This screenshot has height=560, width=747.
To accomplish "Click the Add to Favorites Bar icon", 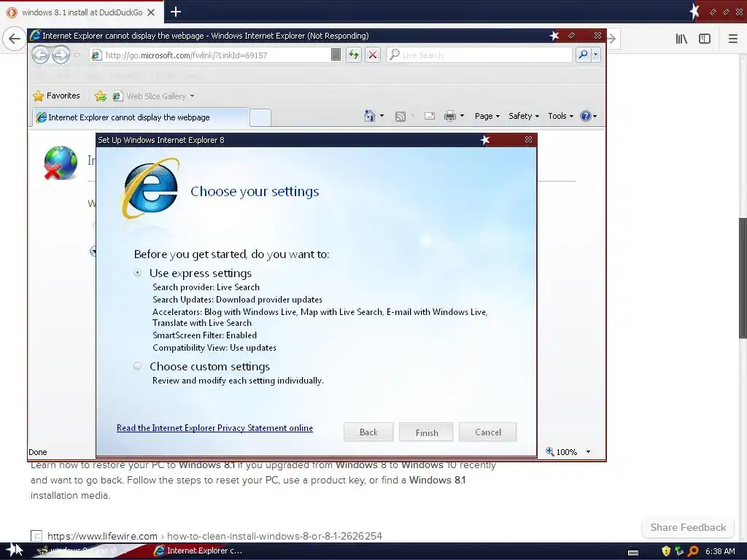I will (101, 96).
